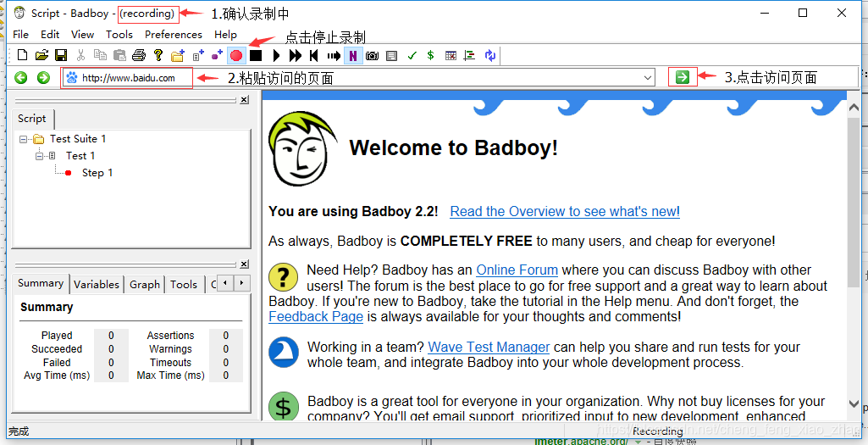Paste with the clipboard toolbar icon

point(119,55)
